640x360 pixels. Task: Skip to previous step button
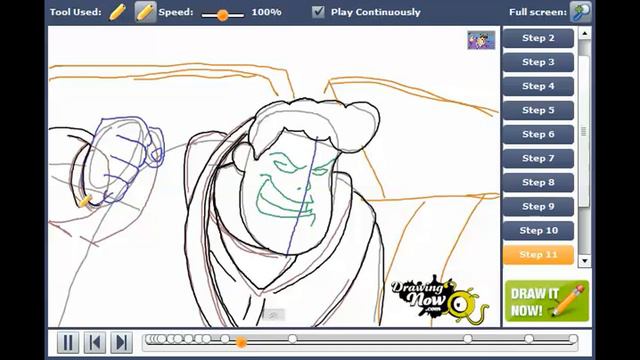click(x=95, y=342)
